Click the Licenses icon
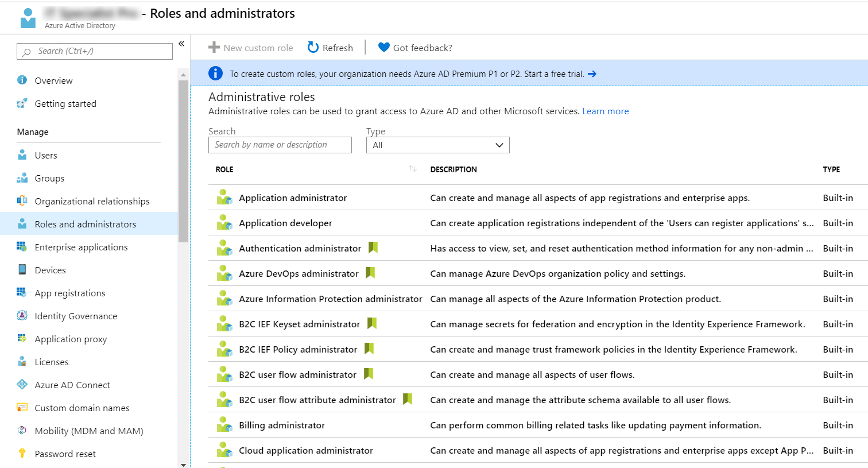 point(22,361)
